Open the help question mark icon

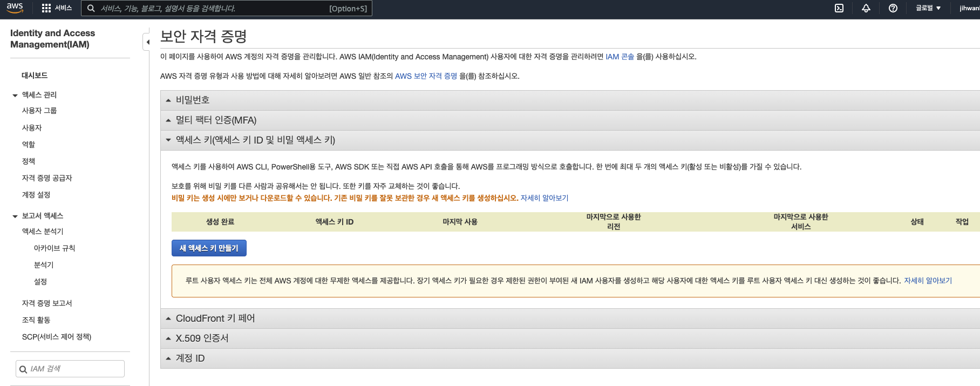point(893,8)
